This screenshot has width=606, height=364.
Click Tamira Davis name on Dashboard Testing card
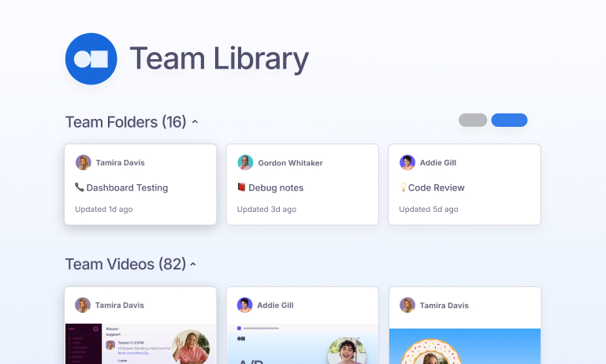(x=121, y=162)
